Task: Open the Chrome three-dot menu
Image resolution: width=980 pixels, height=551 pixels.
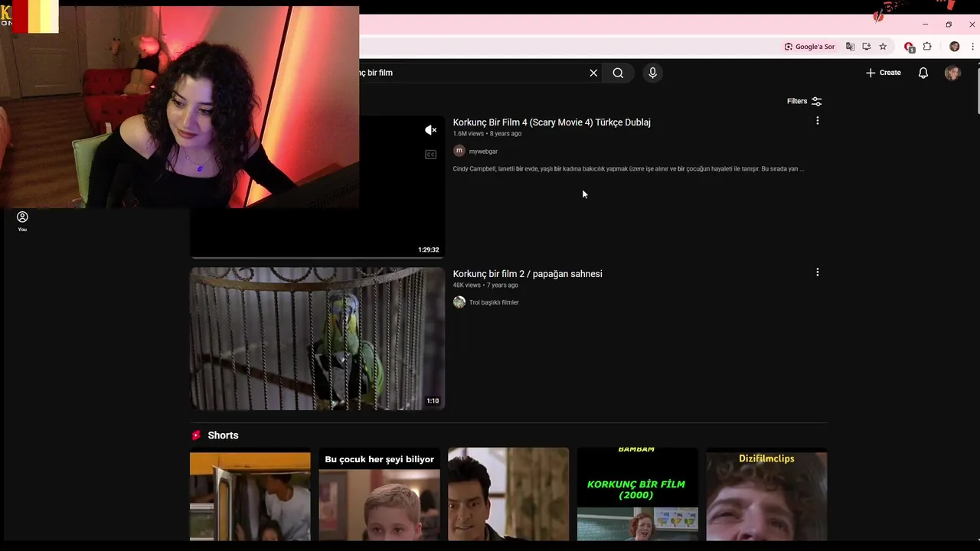Action: [973, 47]
